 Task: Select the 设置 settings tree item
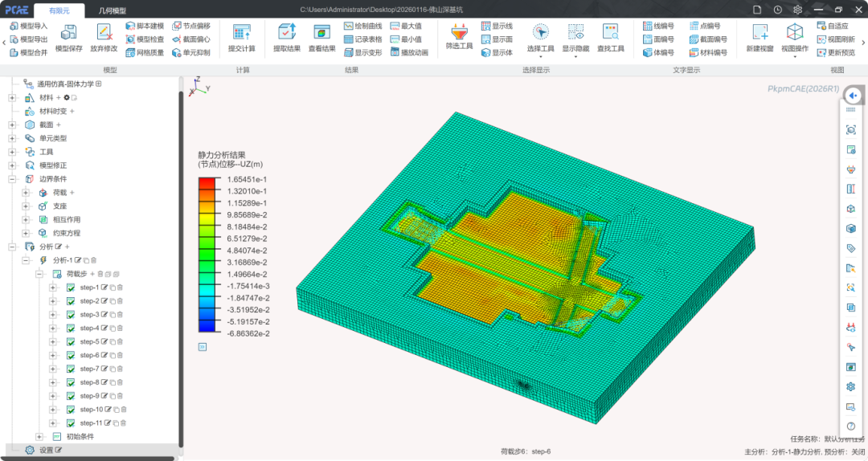[46, 450]
